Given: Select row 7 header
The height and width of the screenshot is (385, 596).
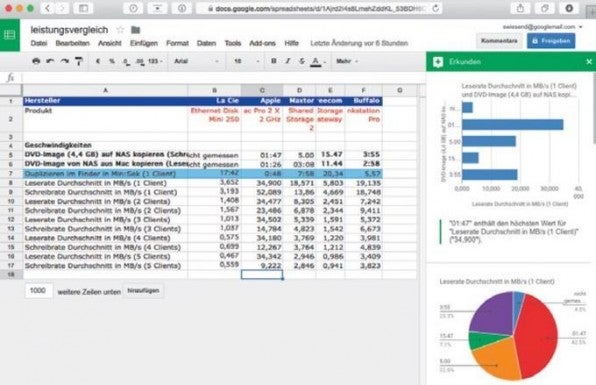Looking at the screenshot, I should (11, 174).
